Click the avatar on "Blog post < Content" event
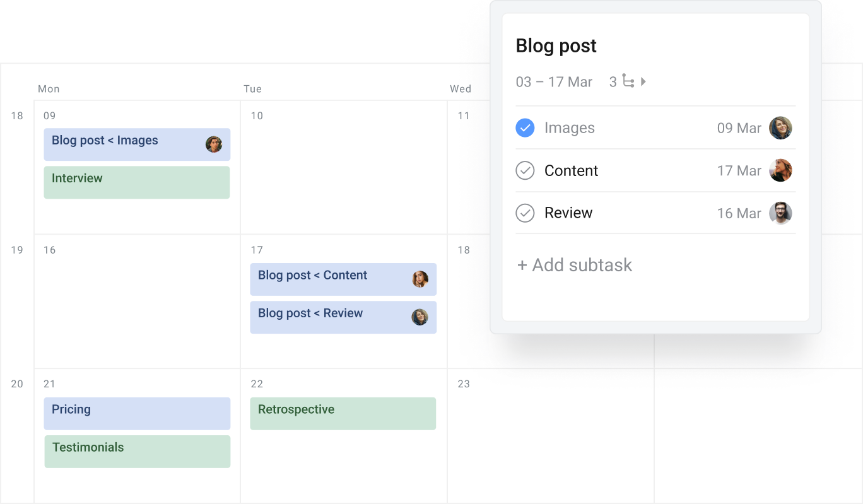The width and height of the screenshot is (863, 504). 420,279
